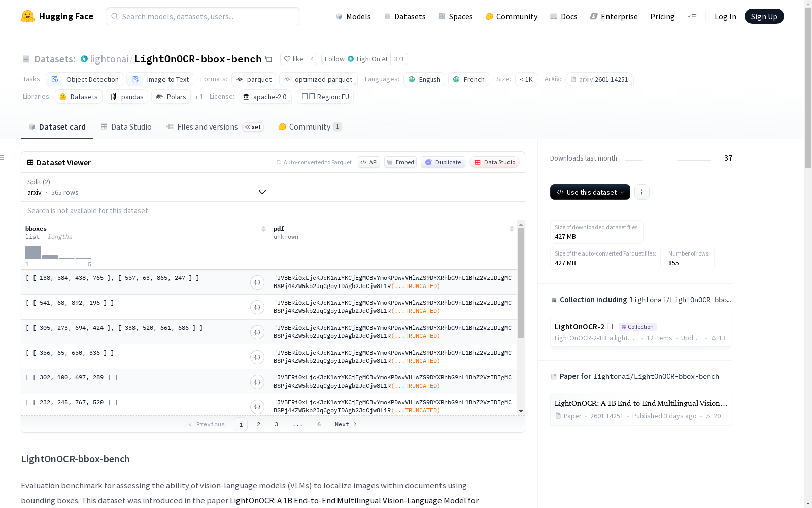Open the API button in Dataset Viewer
Screen dimensions: 812x508
(369, 162)
